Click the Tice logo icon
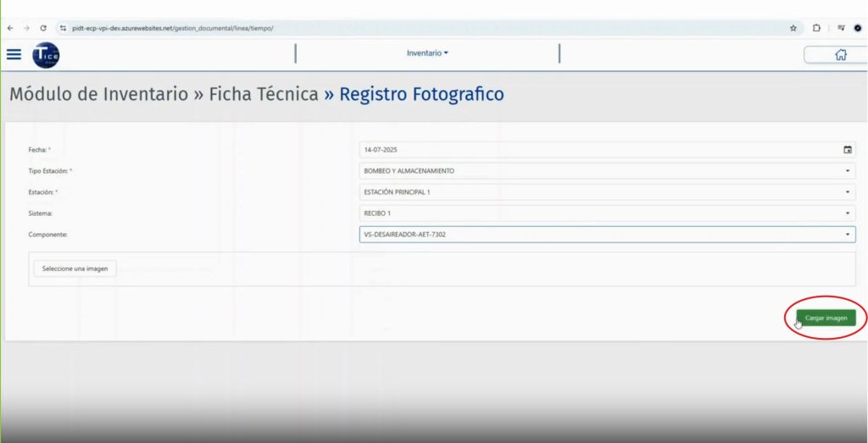 [x=46, y=55]
